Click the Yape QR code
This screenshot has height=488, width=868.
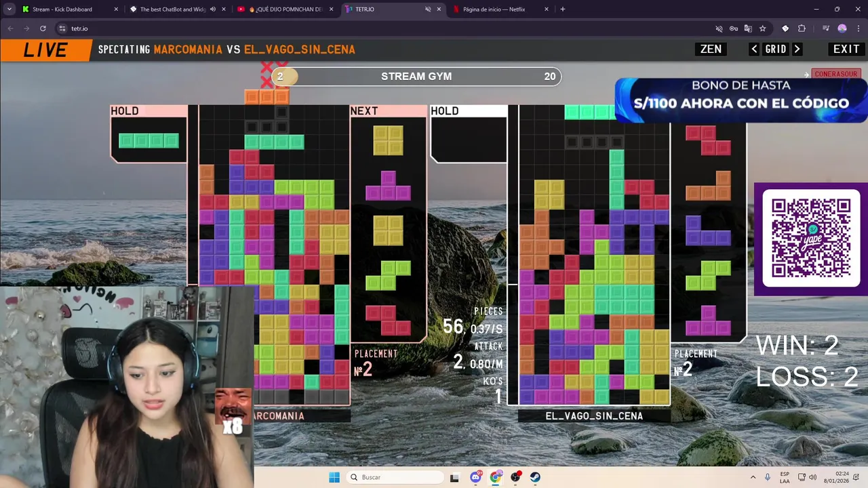click(x=811, y=239)
